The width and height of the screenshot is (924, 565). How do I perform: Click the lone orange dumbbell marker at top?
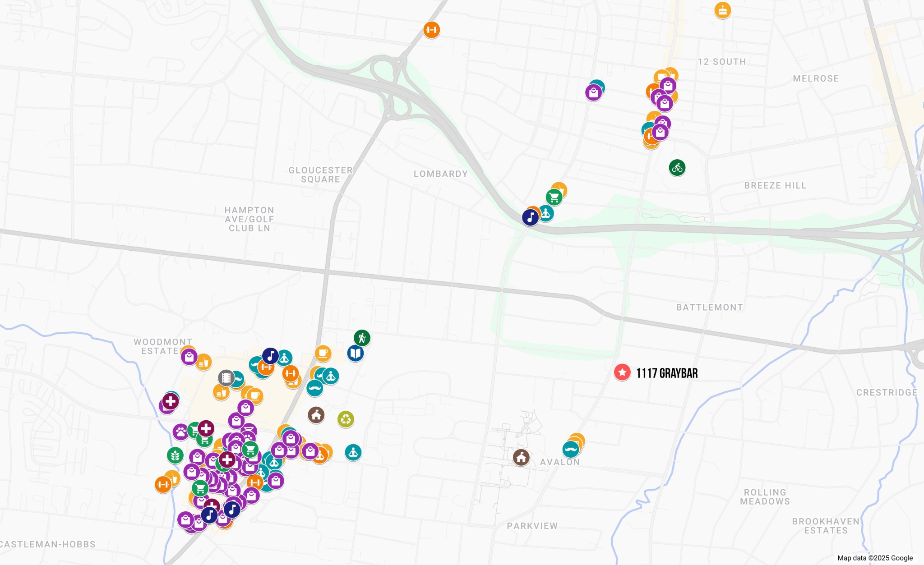(x=431, y=30)
